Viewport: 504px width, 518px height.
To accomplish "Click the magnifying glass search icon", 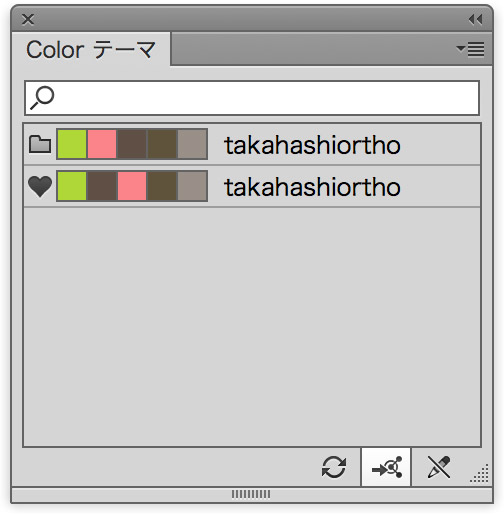I will tap(42, 98).
